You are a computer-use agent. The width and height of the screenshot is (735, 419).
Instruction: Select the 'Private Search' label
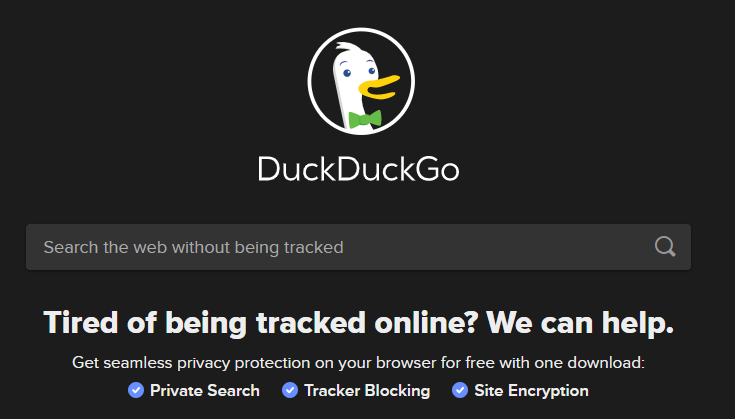[x=204, y=390]
